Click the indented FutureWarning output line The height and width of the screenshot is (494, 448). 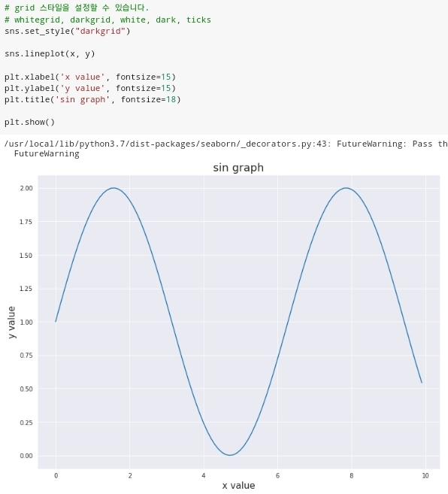tap(47, 153)
